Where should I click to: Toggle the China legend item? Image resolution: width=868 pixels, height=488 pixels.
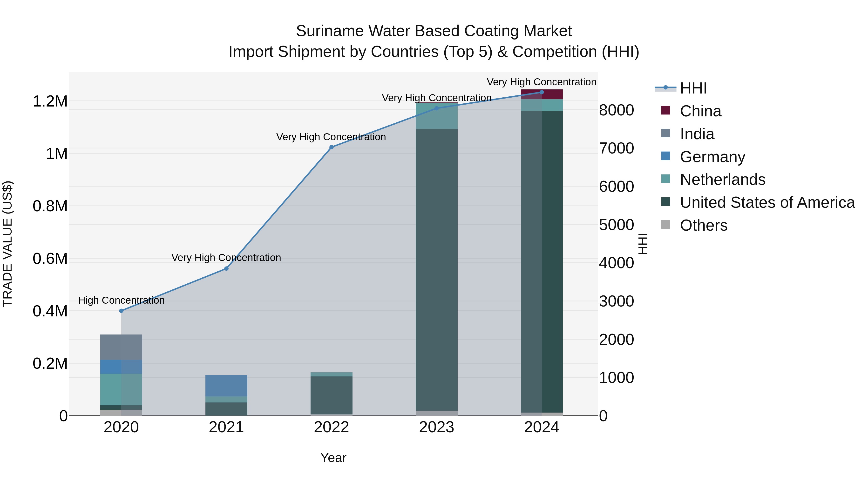coord(691,111)
